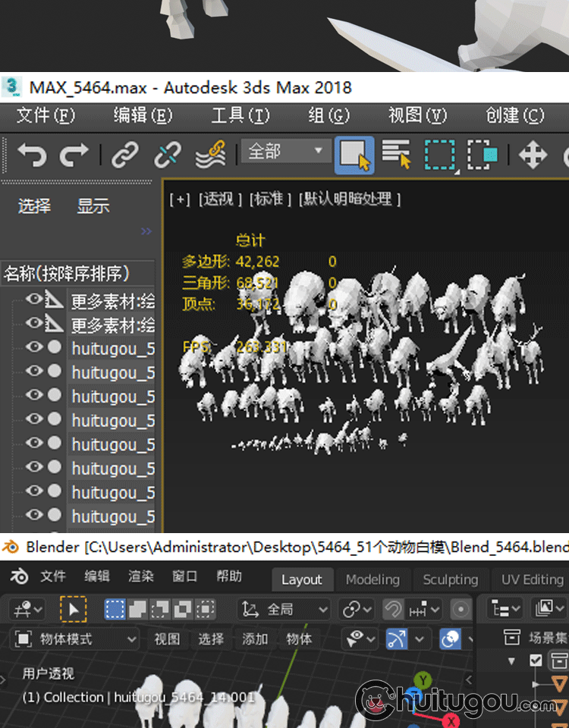The height and width of the screenshot is (728, 569).
Task: Open Select by Name list icon
Action: coord(396,155)
